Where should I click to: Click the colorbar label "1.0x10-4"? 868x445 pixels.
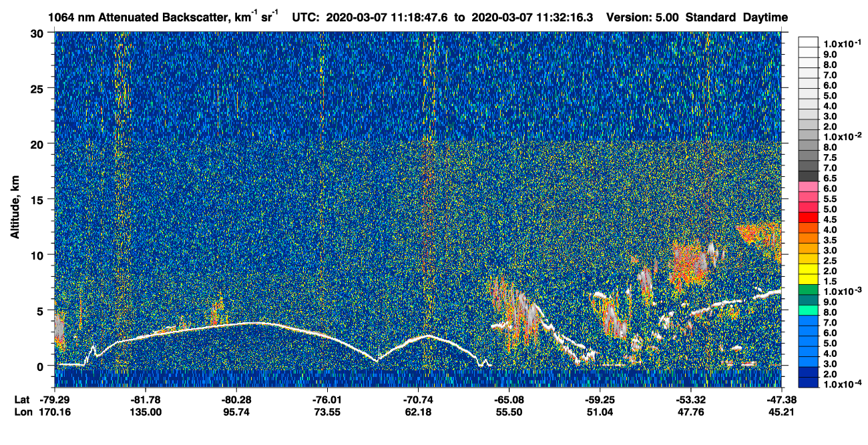841,384
